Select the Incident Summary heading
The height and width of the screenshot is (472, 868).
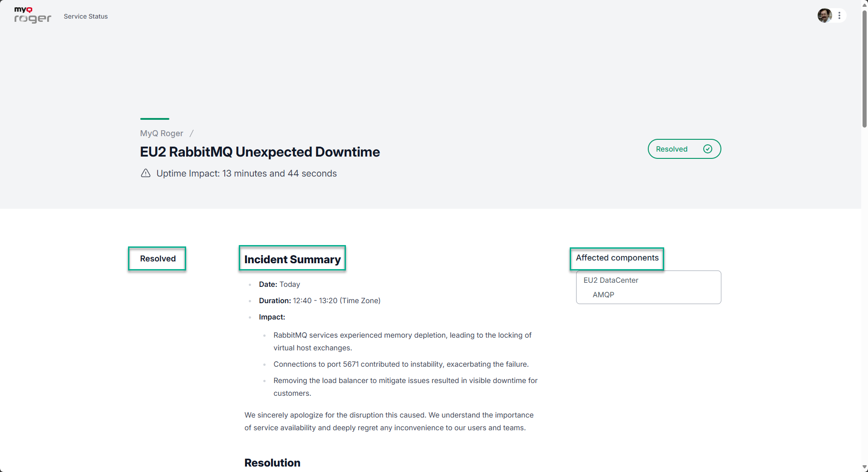pos(292,259)
